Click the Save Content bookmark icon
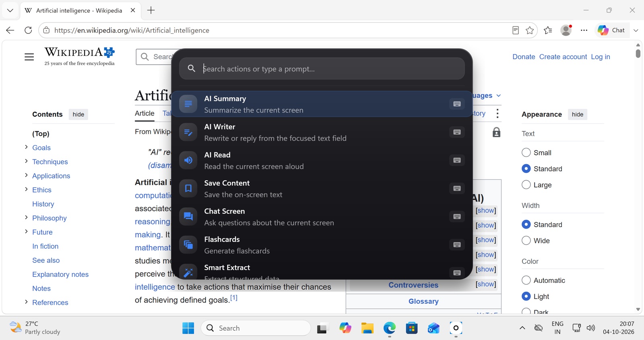This screenshot has height=340, width=644. point(188,188)
